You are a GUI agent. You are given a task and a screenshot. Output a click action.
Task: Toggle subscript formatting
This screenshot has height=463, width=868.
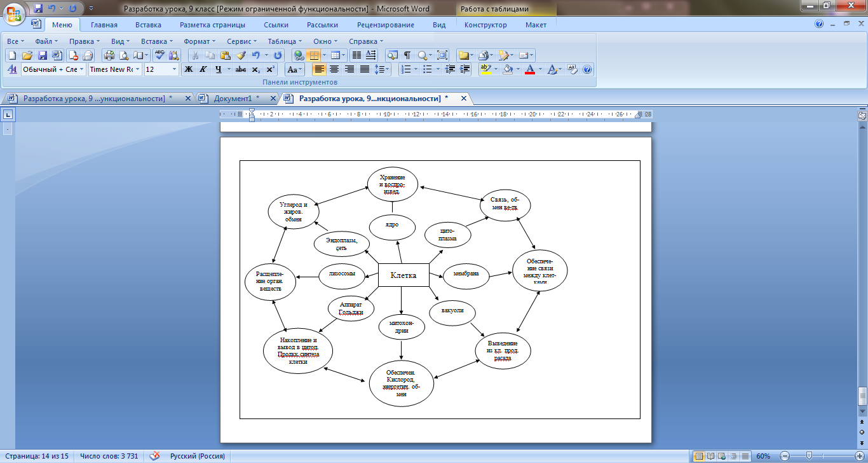tap(255, 69)
